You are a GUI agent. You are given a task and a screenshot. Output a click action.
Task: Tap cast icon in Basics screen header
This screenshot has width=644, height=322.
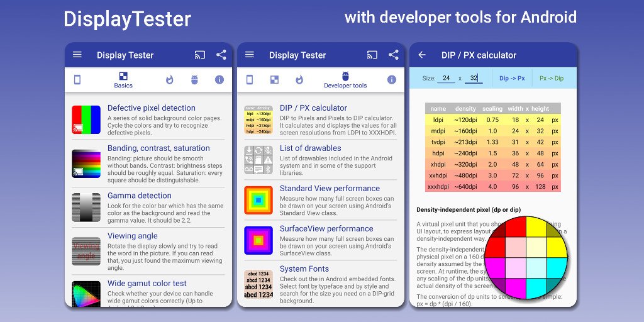pos(200,55)
